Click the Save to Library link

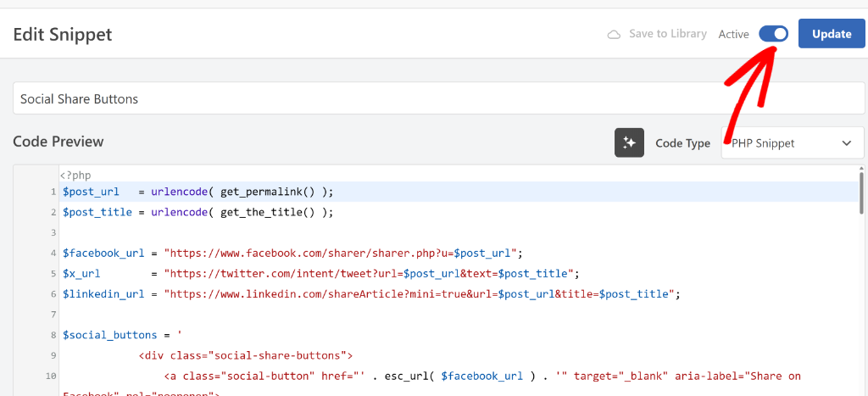[x=668, y=34]
